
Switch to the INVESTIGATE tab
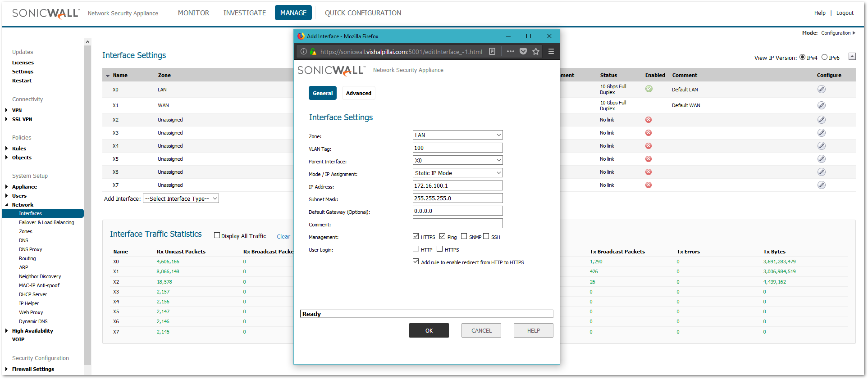click(245, 13)
